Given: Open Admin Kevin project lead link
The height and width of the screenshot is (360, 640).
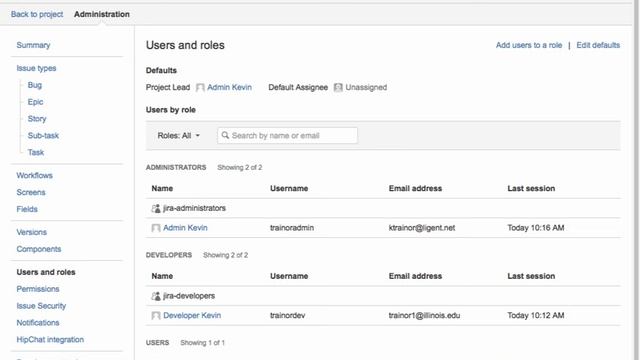Looking at the screenshot, I should pos(229,87).
